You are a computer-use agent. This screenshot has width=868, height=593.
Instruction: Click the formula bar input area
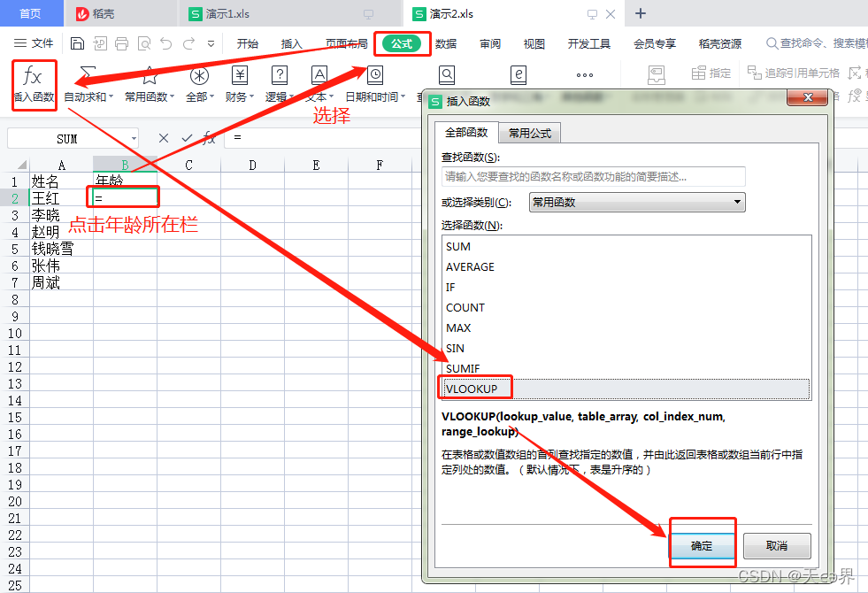324,137
